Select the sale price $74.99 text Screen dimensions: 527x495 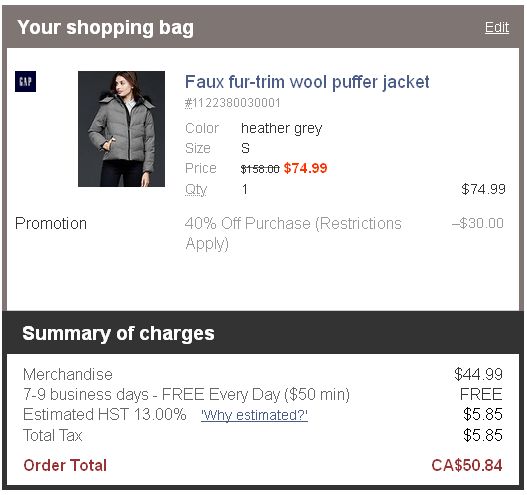click(x=305, y=168)
